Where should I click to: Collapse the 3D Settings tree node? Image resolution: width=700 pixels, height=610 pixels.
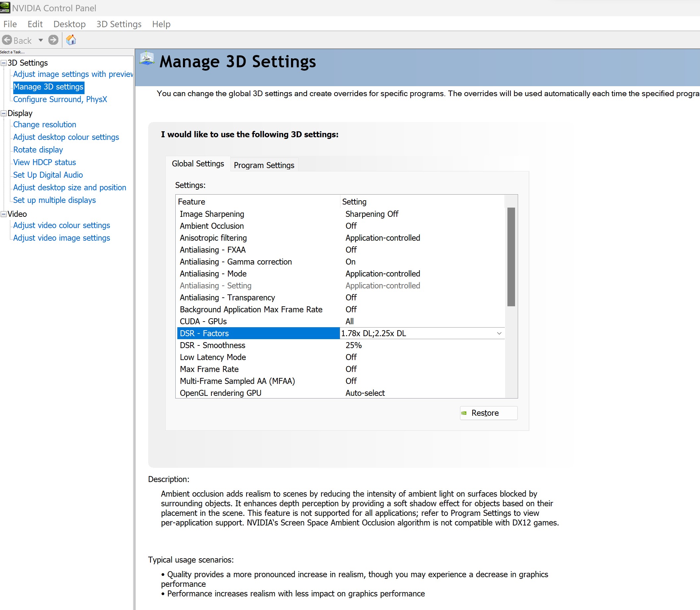[x=4, y=63]
